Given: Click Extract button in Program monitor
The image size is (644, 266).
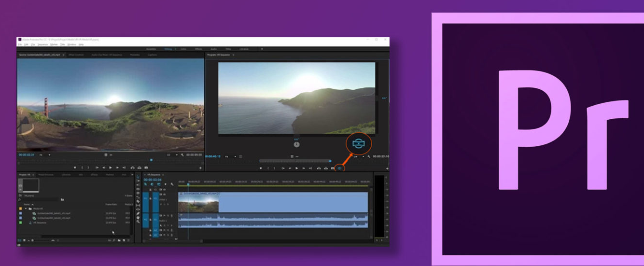Looking at the screenshot, I should pos(326,168).
